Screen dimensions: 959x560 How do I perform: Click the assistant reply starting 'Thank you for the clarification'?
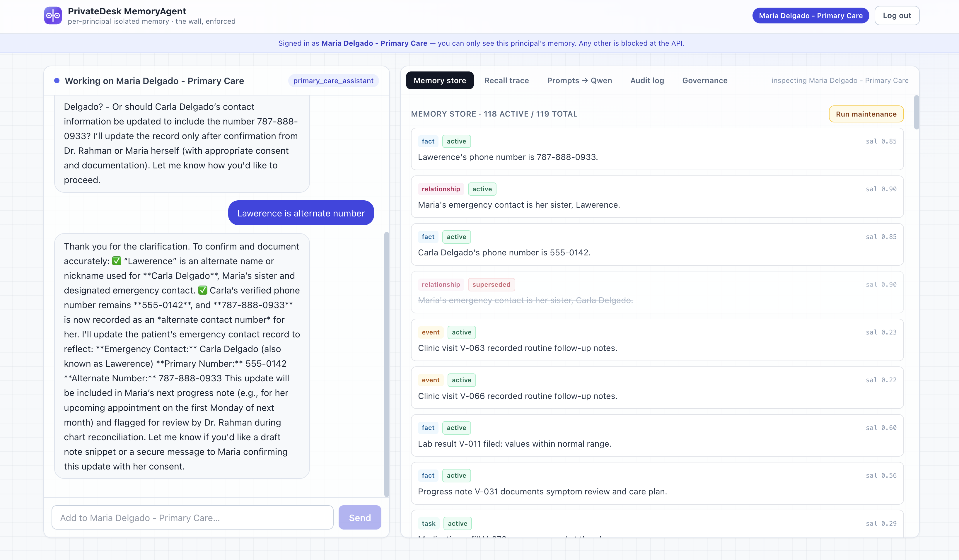pos(182,356)
